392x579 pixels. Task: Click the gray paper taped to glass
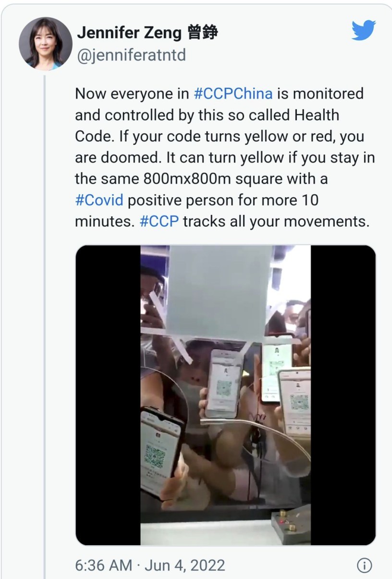click(x=218, y=292)
